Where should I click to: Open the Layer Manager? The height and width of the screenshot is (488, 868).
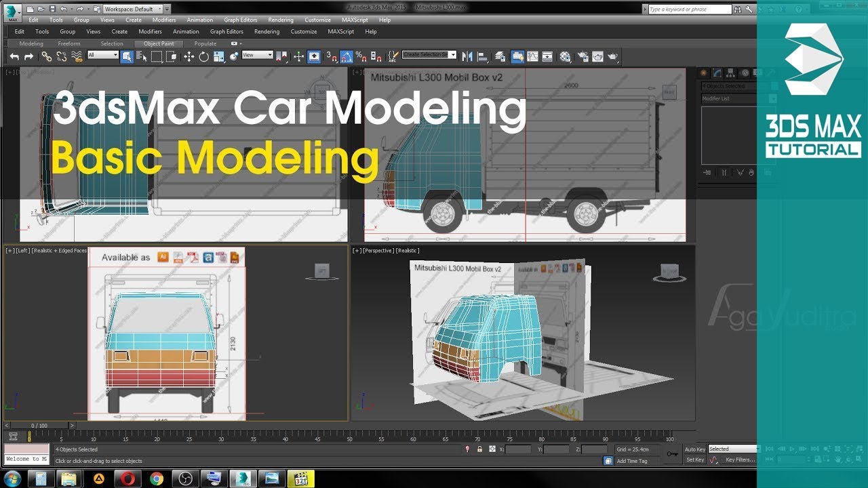[501, 57]
